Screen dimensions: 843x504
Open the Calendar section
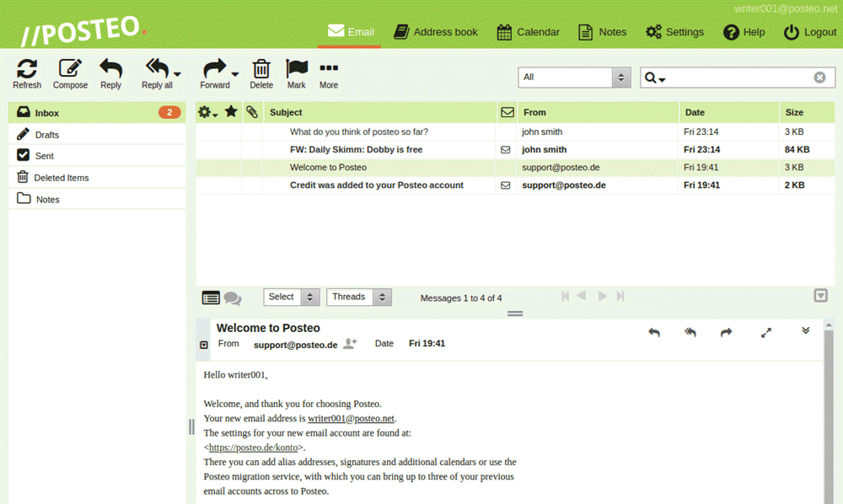point(528,32)
